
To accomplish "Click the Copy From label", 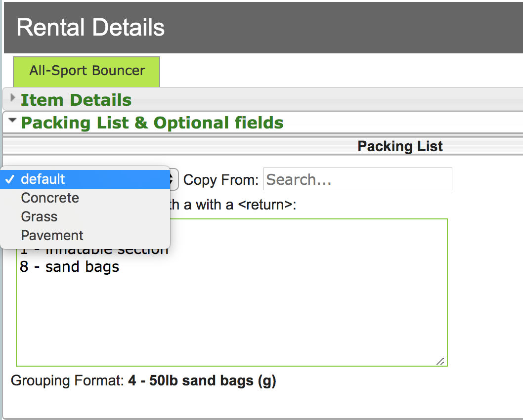I will 220,179.
